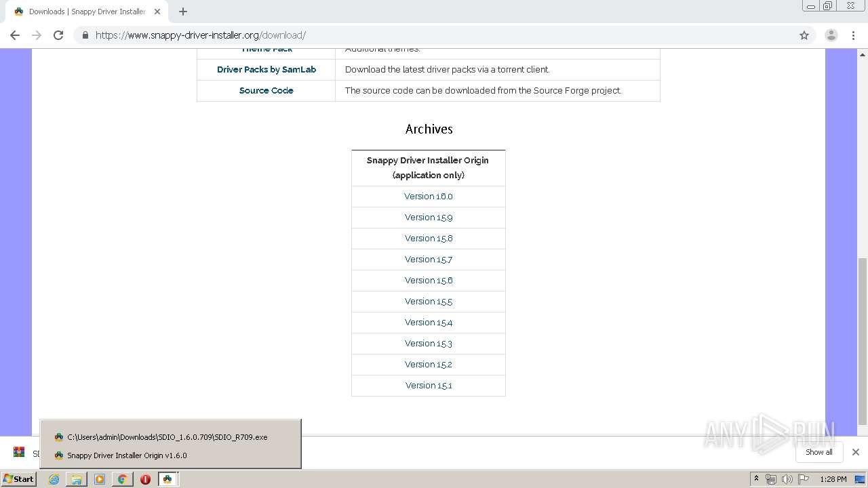Open downloaded archive item in download bar
The height and width of the screenshot is (488, 868).
click(x=24, y=453)
